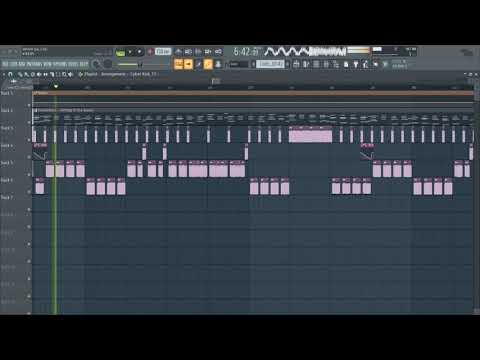Select the Playlist Paint brush tool
This screenshot has height=360, width=480.
tap(26, 74)
